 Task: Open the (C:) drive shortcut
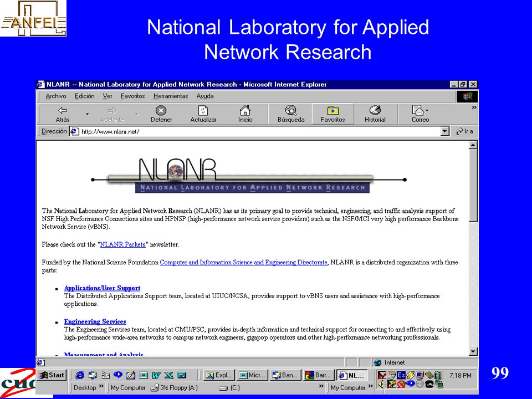coord(229,387)
